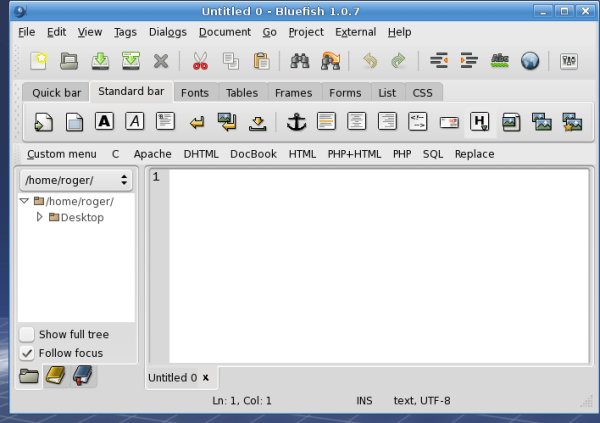Expand the Desktop folder in tree
Viewport: 600px width, 423px height.
pos(40,217)
